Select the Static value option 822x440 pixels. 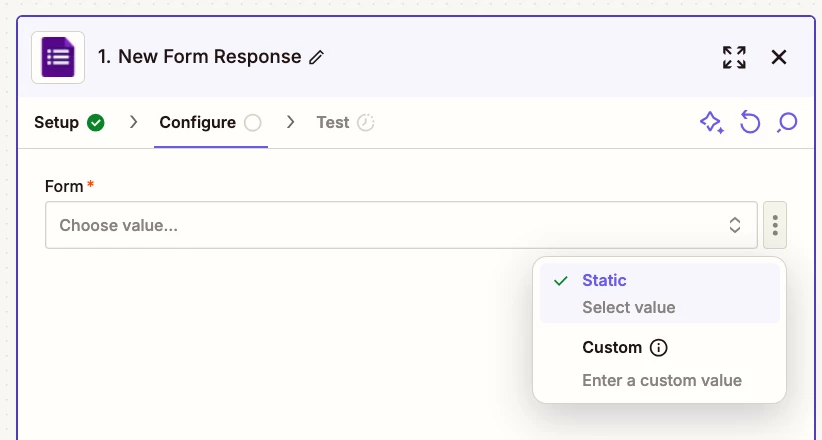click(x=659, y=293)
